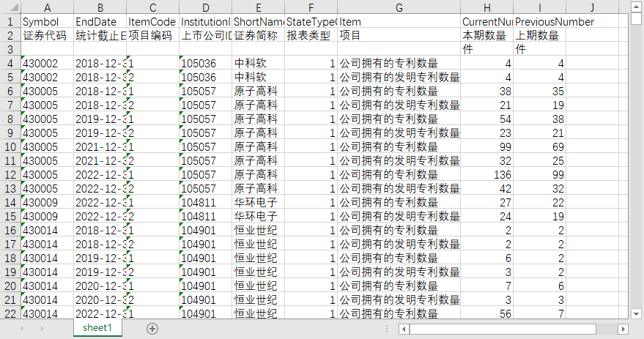
Task: Open the sheet1 tab
Action: pos(97,327)
